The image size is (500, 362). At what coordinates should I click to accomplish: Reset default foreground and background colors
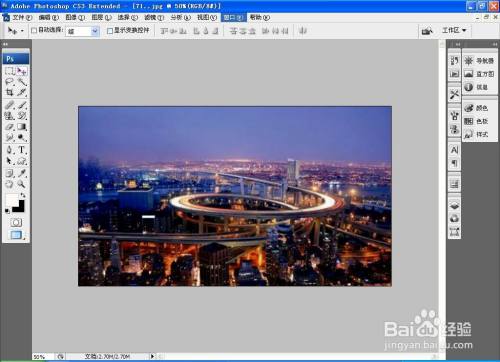pyautogui.click(x=7, y=211)
